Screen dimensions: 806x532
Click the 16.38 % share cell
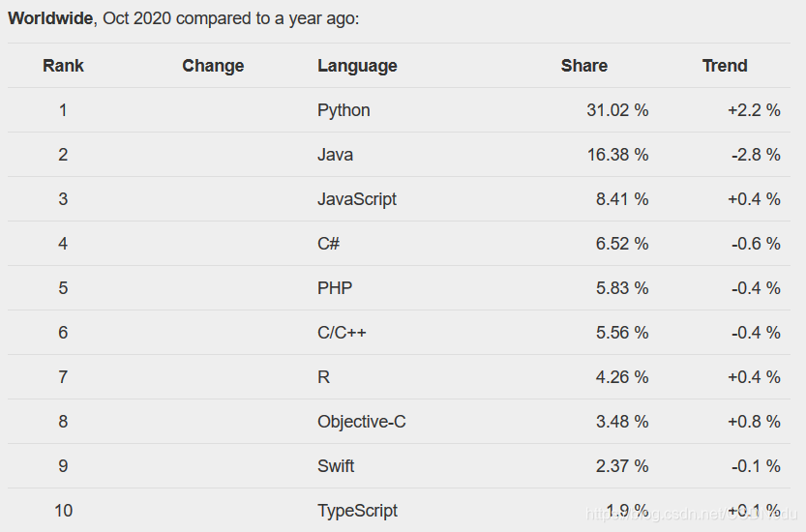tap(617, 155)
